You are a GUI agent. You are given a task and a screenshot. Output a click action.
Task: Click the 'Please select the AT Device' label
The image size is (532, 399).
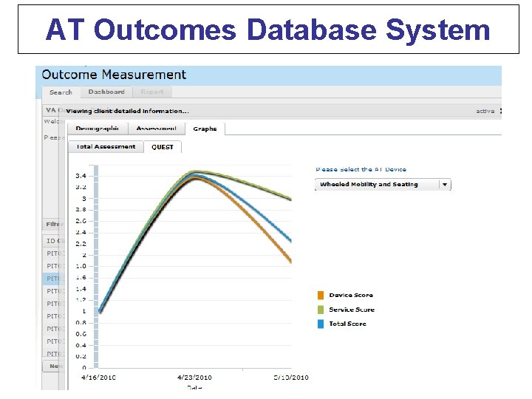click(361, 169)
